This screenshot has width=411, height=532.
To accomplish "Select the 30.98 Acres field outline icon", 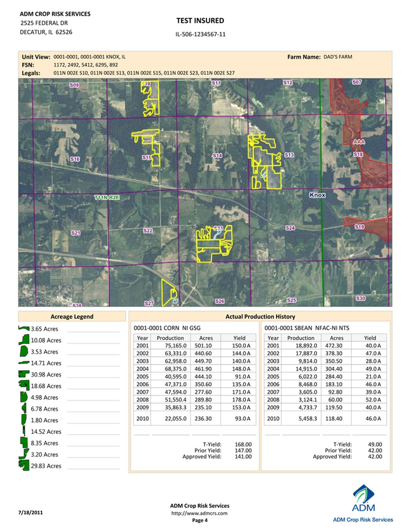I will pos(23,374).
